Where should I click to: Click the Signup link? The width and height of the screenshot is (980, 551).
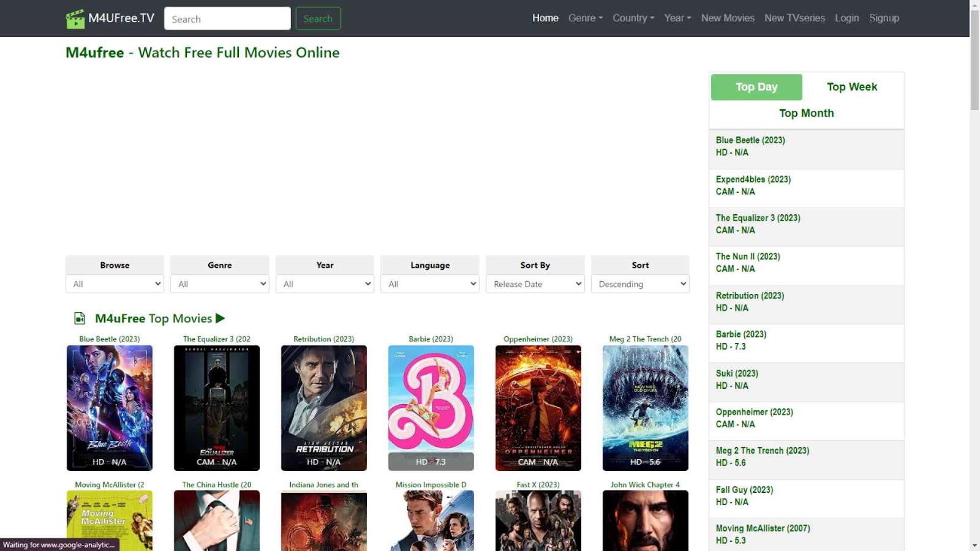click(x=884, y=18)
